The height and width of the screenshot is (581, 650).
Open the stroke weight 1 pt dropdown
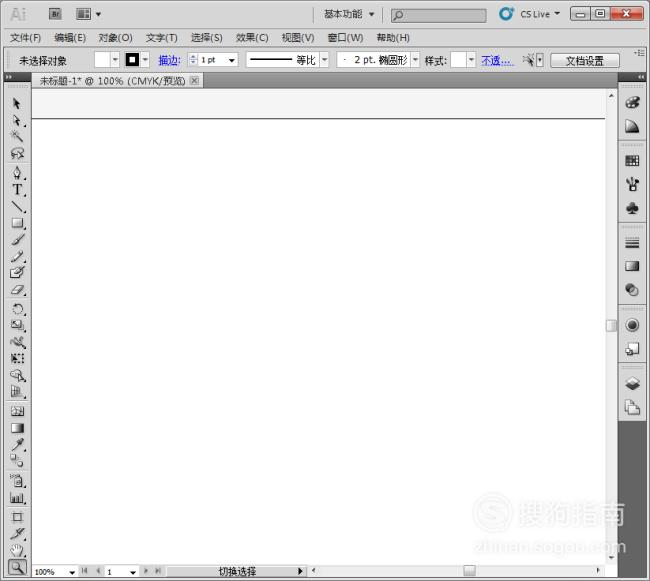click(231, 61)
